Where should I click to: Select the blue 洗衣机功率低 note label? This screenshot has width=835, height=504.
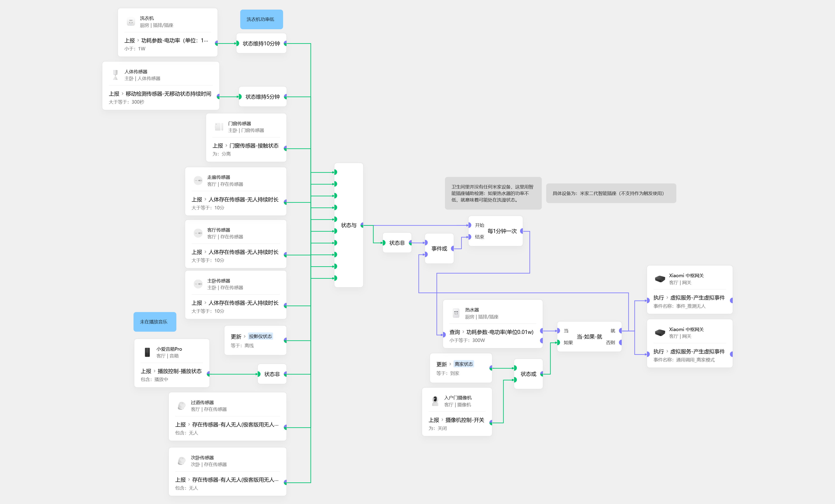(x=261, y=19)
